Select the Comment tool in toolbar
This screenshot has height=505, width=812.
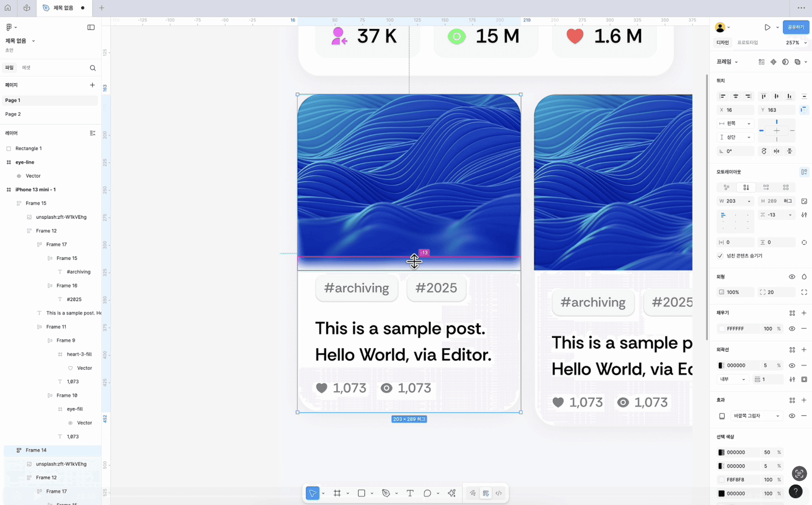427,493
